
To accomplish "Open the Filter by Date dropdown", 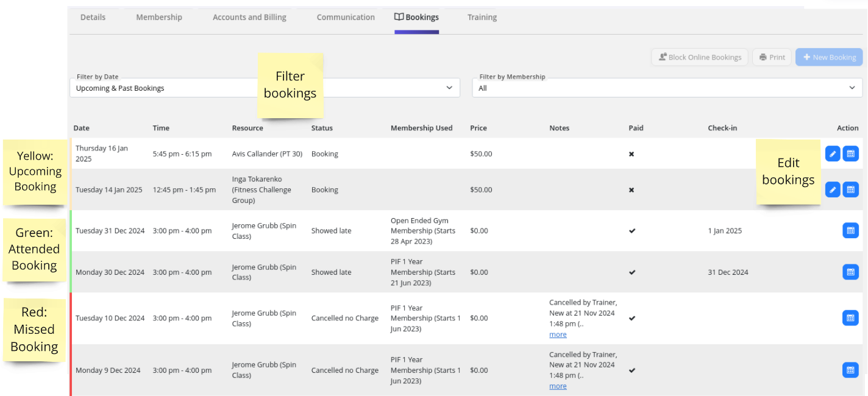I will point(265,88).
